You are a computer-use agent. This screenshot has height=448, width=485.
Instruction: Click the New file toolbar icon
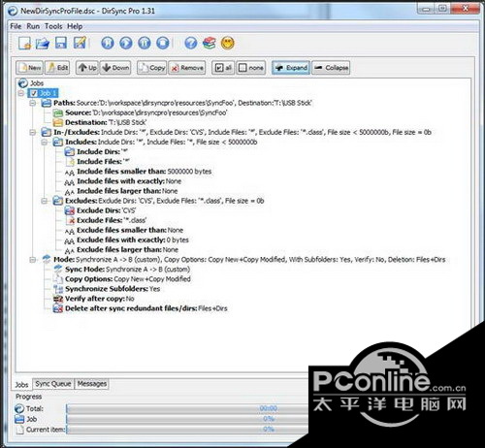tap(24, 43)
